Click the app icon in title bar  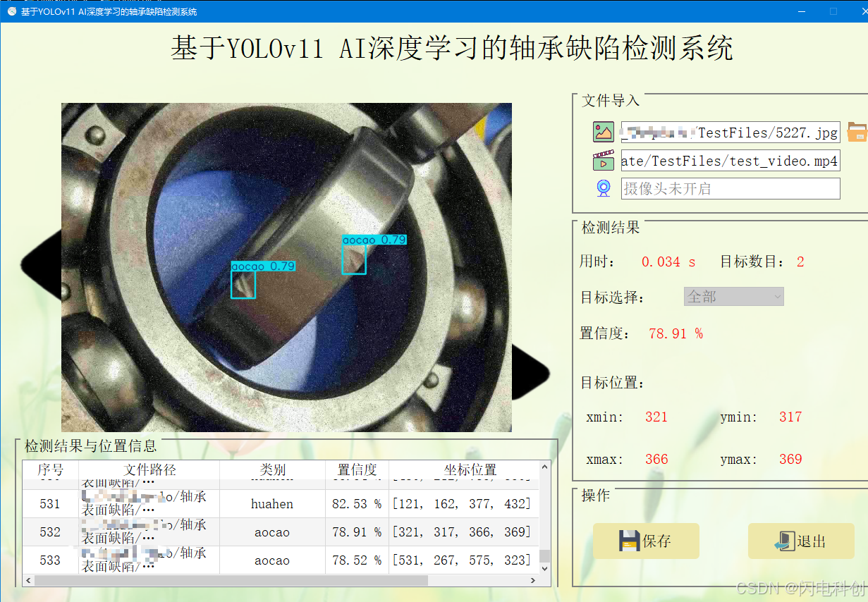(11, 11)
